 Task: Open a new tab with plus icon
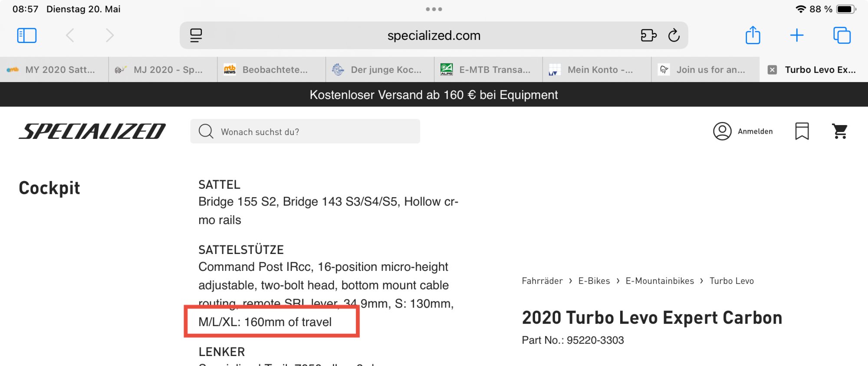tap(797, 35)
